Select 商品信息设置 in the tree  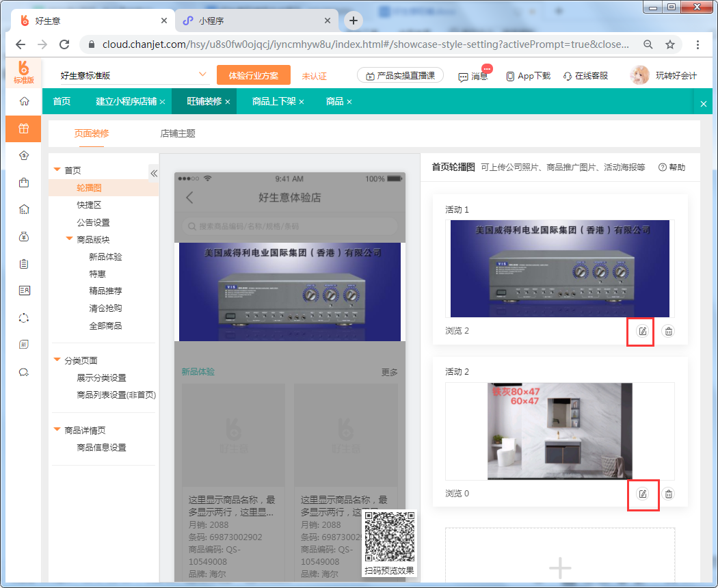tap(101, 447)
